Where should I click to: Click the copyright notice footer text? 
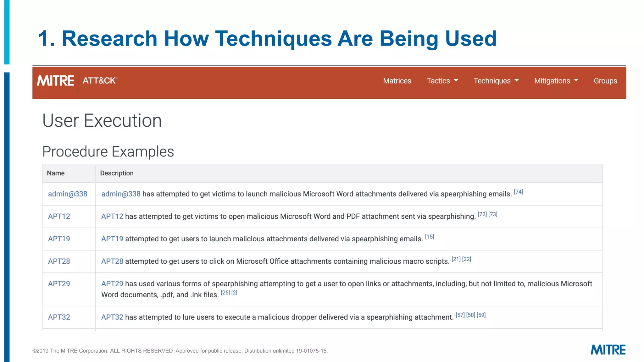pyautogui.click(x=180, y=351)
